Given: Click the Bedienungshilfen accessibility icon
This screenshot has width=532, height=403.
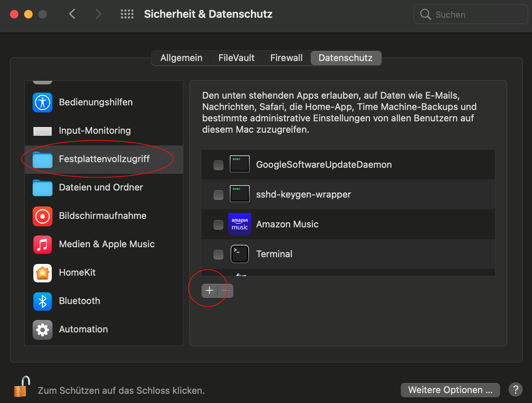Looking at the screenshot, I should (43, 103).
